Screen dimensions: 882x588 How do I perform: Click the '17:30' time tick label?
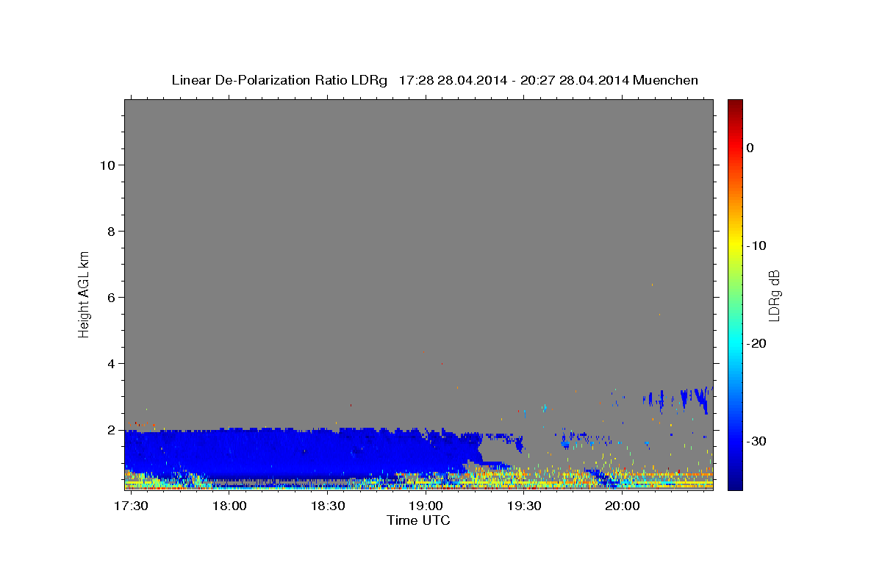coord(132,506)
